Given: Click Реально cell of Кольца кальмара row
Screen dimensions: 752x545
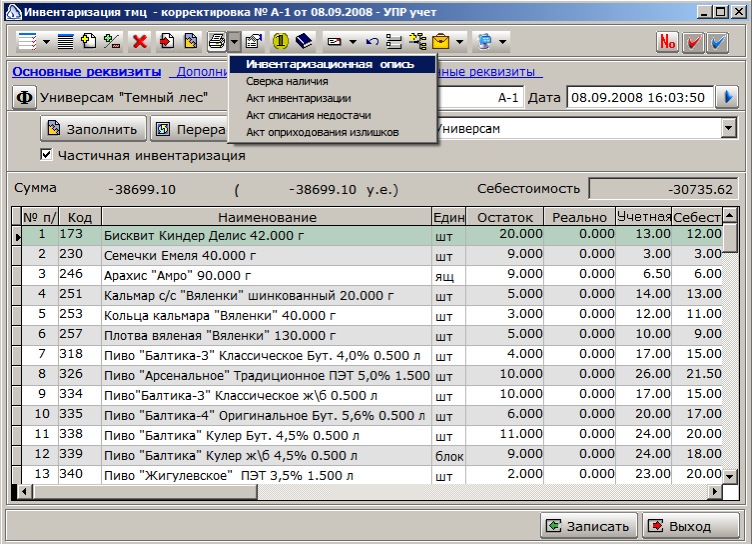Looking at the screenshot, I should [x=579, y=315].
